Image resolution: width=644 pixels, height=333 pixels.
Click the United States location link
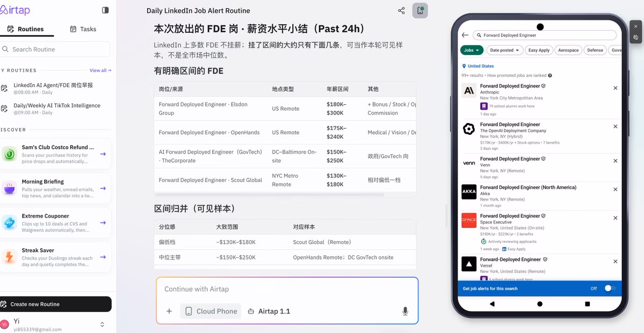478,66
